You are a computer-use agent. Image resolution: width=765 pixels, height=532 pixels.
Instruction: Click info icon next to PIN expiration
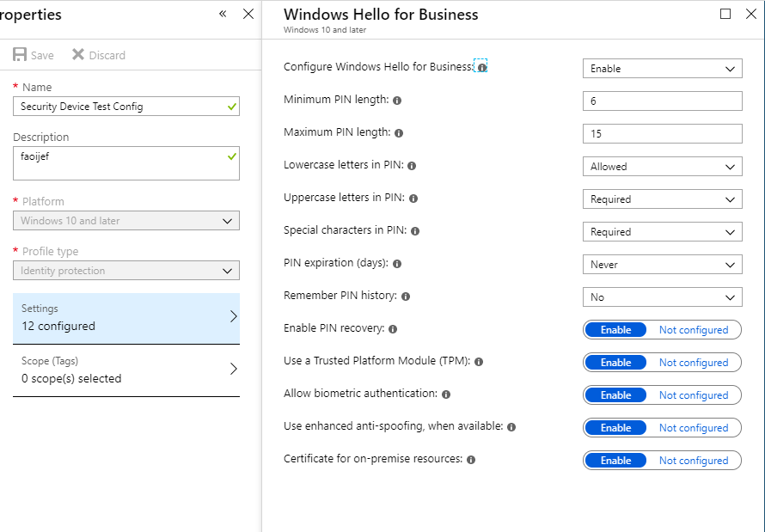[397, 264]
